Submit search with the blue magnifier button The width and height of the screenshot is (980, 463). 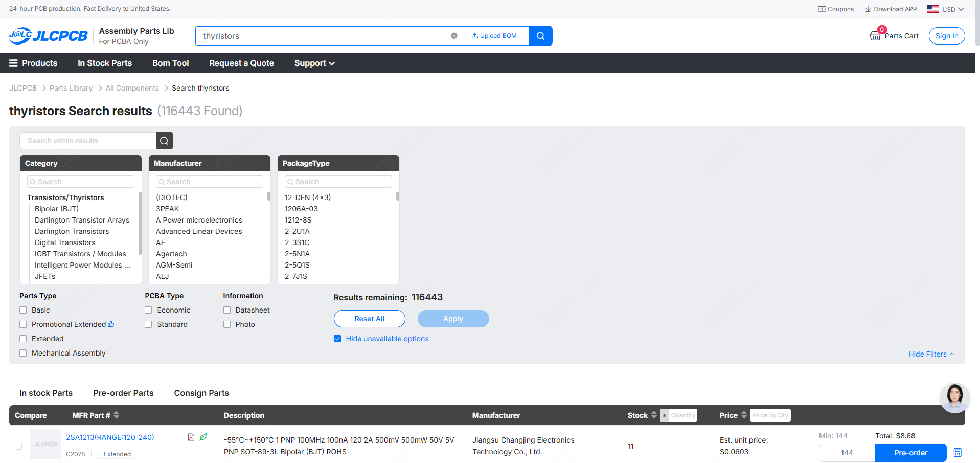pyautogui.click(x=540, y=36)
